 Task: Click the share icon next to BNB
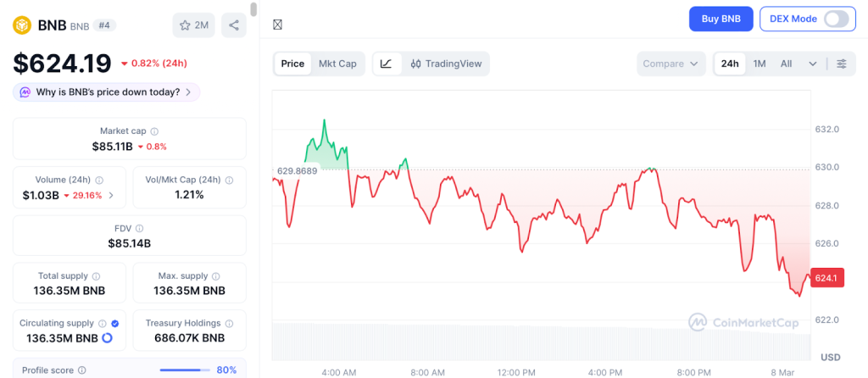tap(234, 25)
